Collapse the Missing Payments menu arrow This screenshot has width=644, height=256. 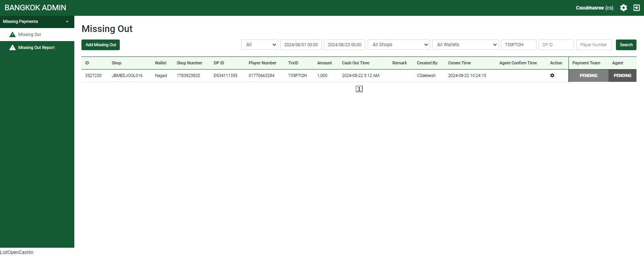(67, 22)
